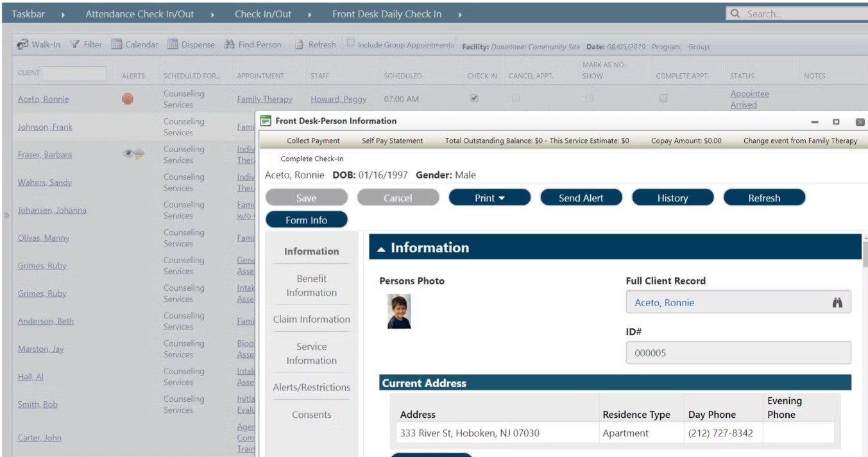The height and width of the screenshot is (457, 868).
Task: Click the Refresh icon in toolbar
Action: coord(299,44)
